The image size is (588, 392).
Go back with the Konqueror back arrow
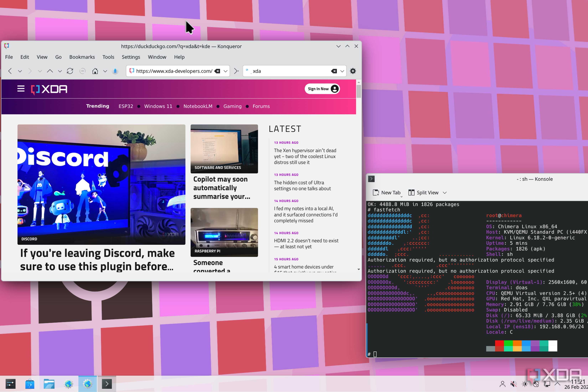(10, 71)
